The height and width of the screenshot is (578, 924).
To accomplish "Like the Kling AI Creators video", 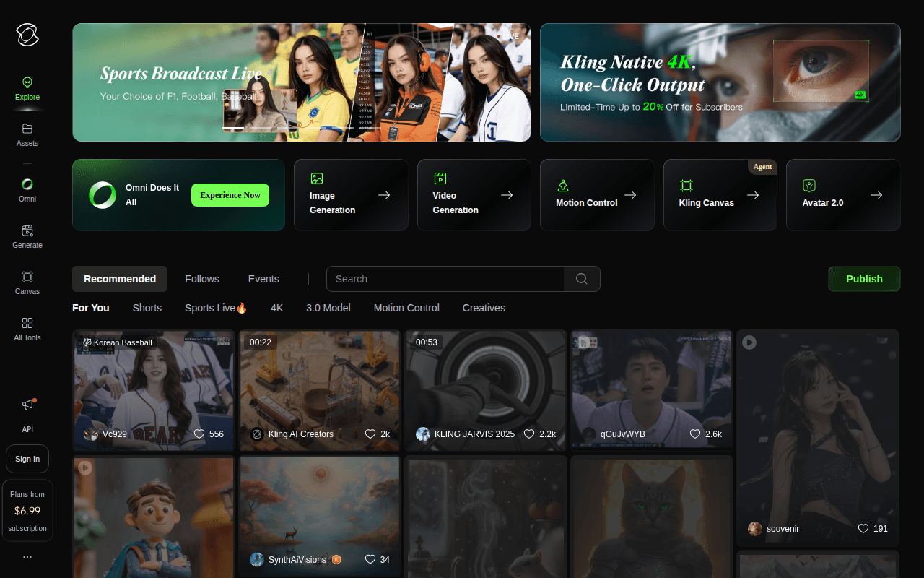I will coord(370,434).
